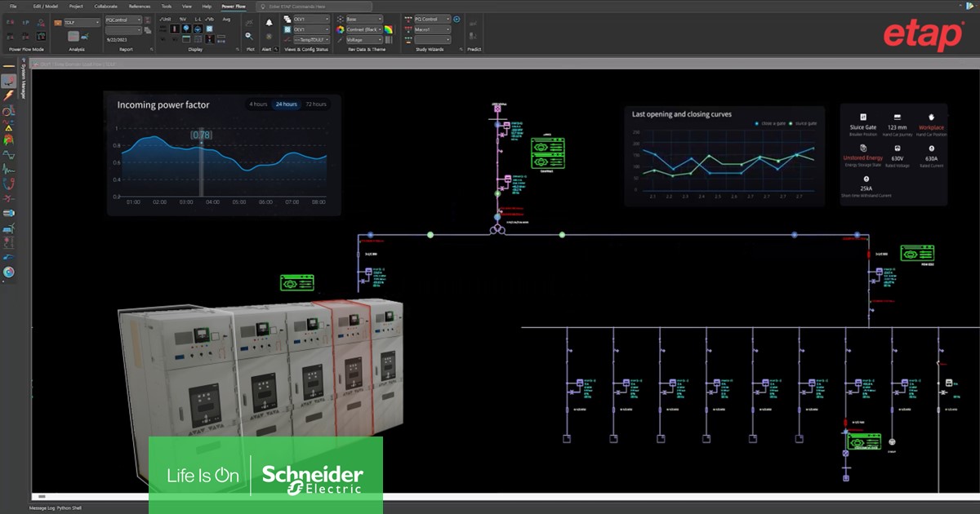Click the rainbow gradient contour icon
Viewport: 980px width, 514px height.
tap(390, 29)
